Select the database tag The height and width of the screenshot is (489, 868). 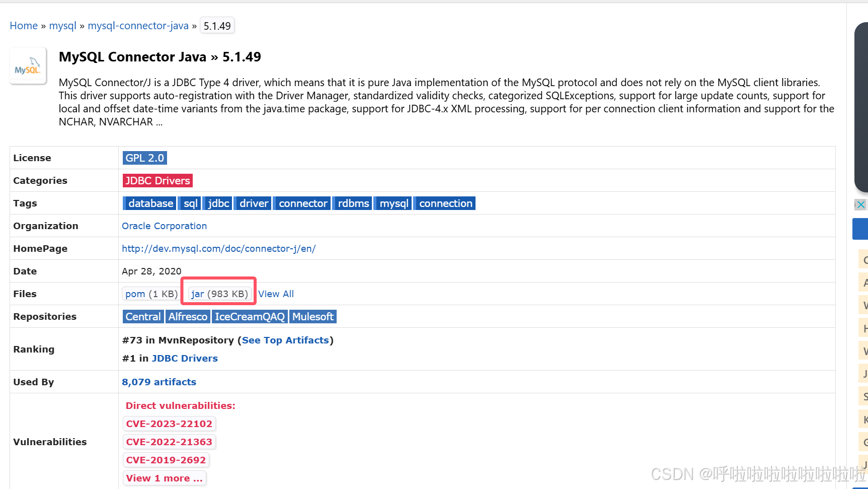click(x=149, y=203)
